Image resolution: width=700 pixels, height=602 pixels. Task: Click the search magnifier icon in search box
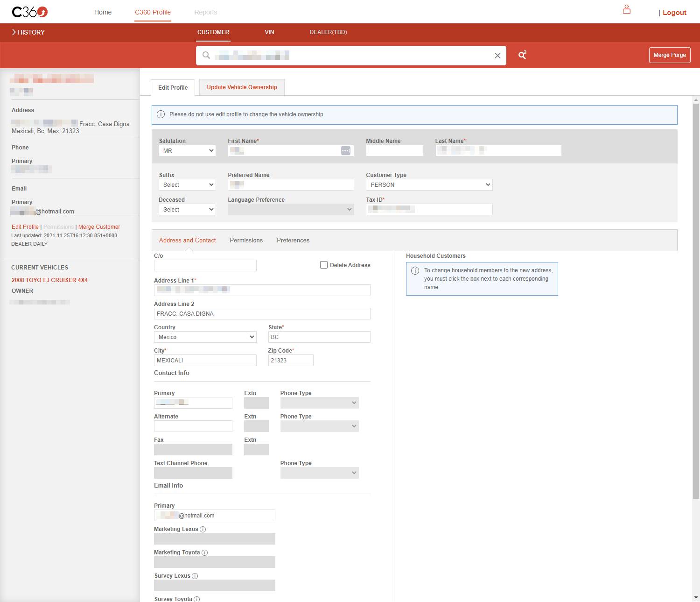(206, 55)
